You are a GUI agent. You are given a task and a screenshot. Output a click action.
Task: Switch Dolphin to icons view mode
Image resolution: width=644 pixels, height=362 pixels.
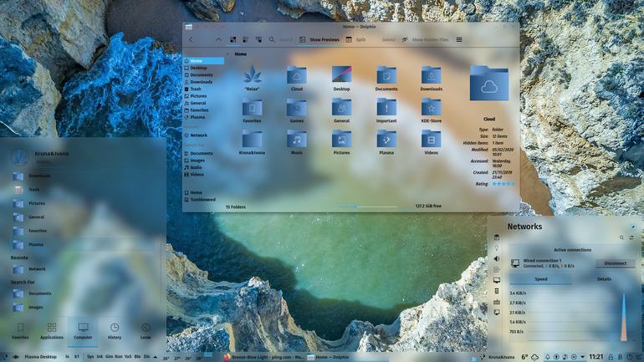pos(233,39)
